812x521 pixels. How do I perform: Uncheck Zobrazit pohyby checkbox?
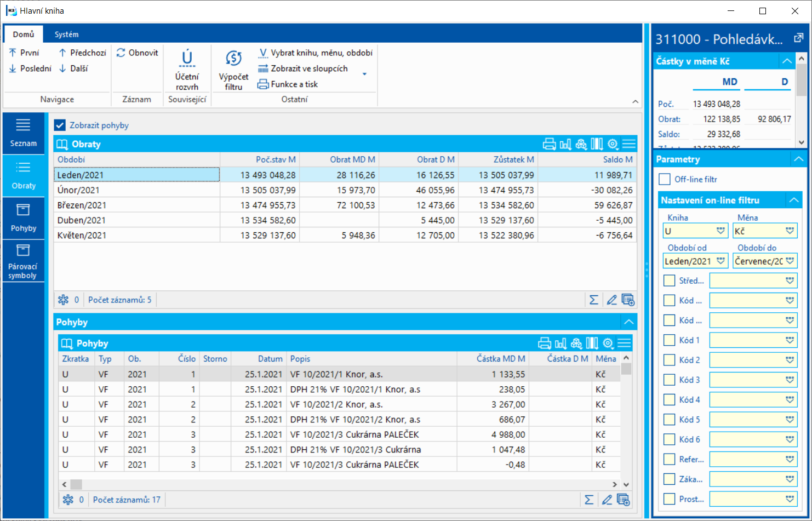[x=60, y=125]
